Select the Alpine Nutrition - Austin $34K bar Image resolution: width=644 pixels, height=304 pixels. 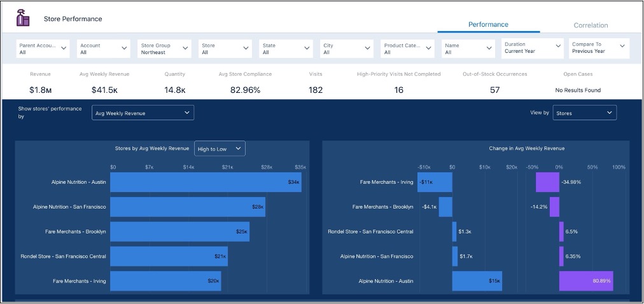coord(206,182)
